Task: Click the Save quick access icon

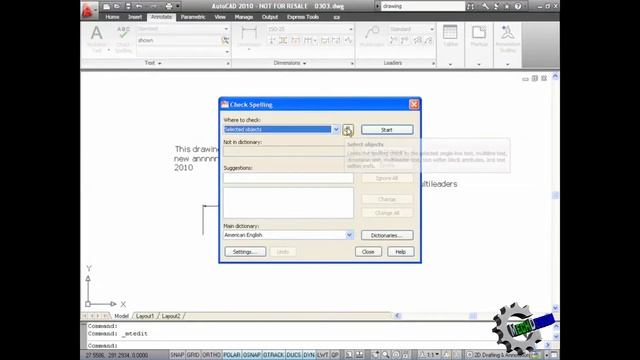Action: click(x=128, y=6)
